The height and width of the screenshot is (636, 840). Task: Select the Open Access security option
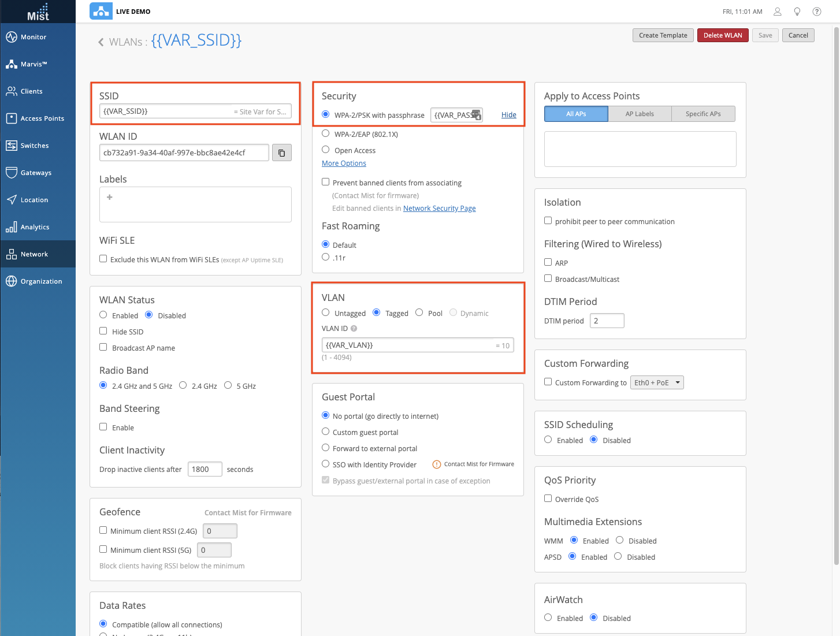click(326, 150)
